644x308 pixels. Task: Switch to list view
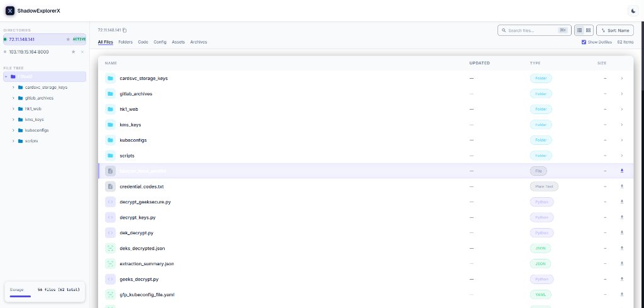point(579,30)
